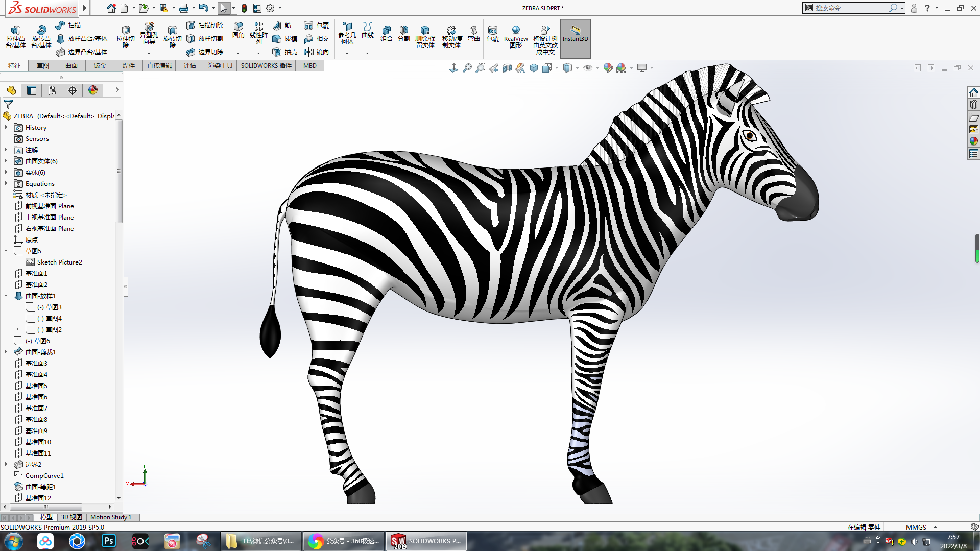The height and width of the screenshot is (551, 980).
Task: Click the Fillet (圆角) tool
Action: [x=238, y=31]
